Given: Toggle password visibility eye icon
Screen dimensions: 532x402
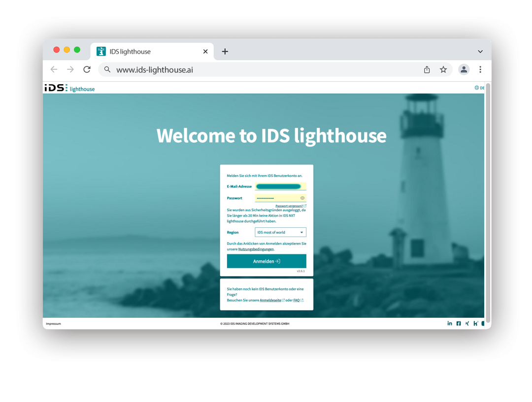Looking at the screenshot, I should [x=302, y=198].
